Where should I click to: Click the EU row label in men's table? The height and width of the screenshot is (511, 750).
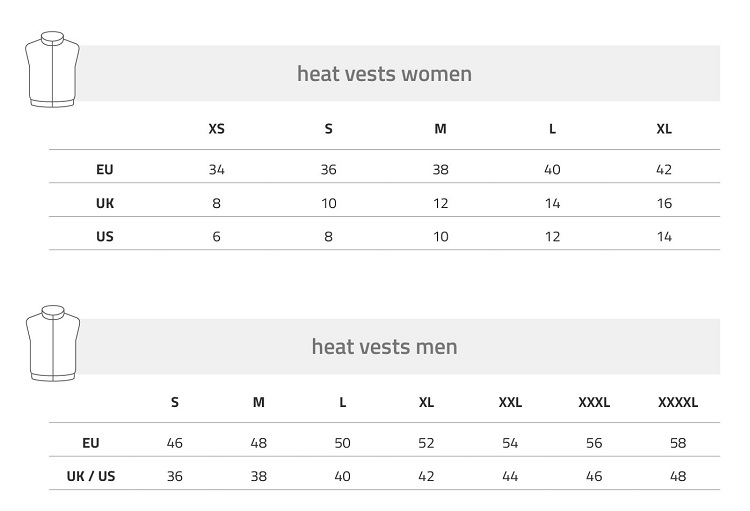91,442
